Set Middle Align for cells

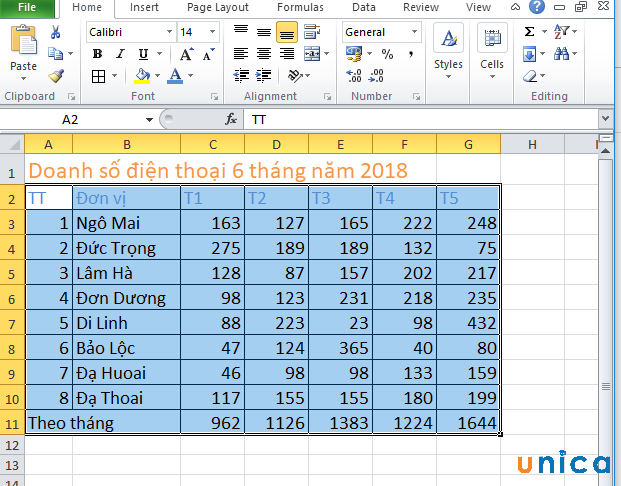(264, 32)
